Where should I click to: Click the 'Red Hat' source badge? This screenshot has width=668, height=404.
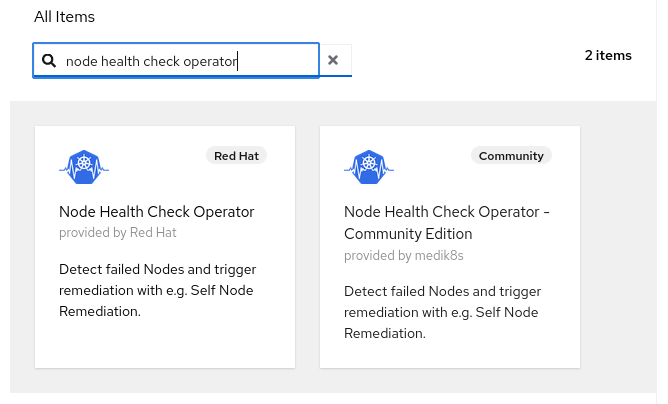pos(237,156)
